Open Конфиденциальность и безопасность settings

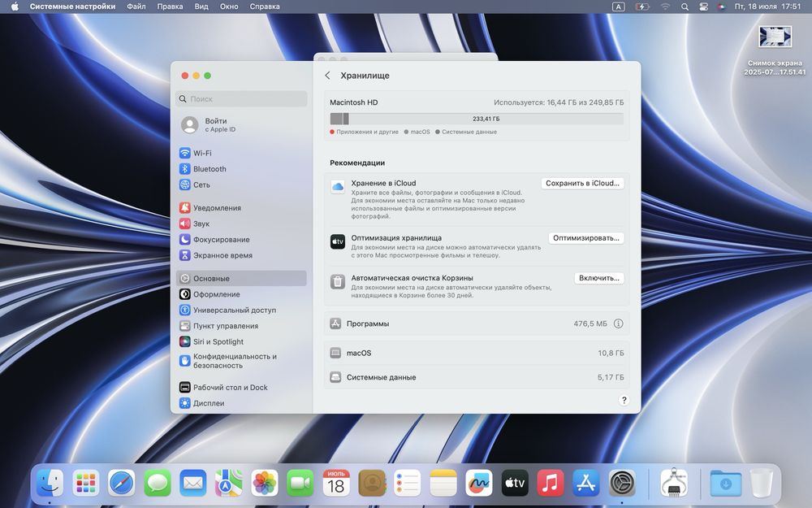(x=241, y=361)
